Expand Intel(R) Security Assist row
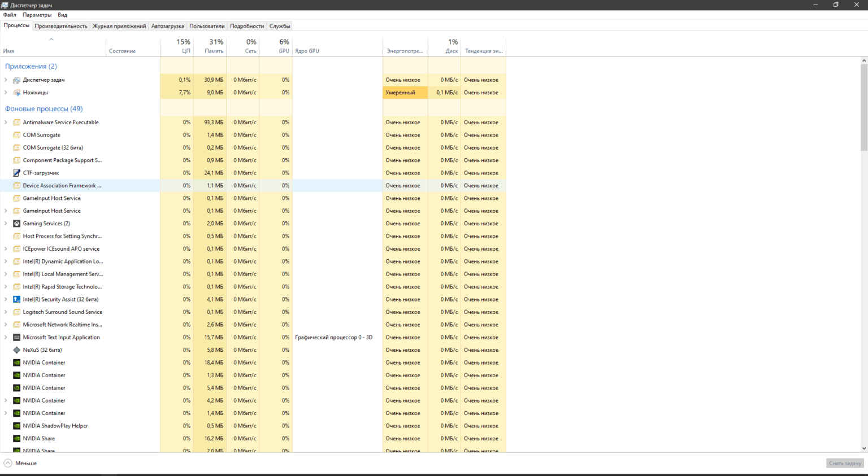 click(x=6, y=299)
